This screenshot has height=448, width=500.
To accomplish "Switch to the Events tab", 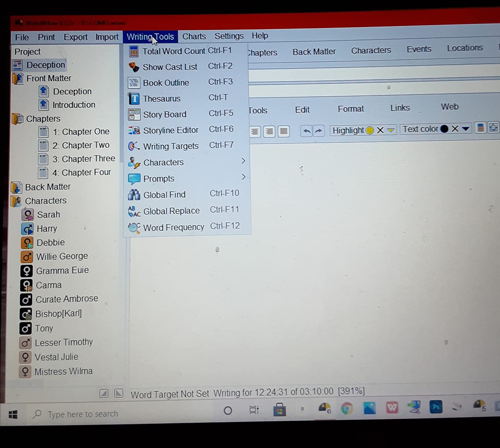I will [x=419, y=49].
